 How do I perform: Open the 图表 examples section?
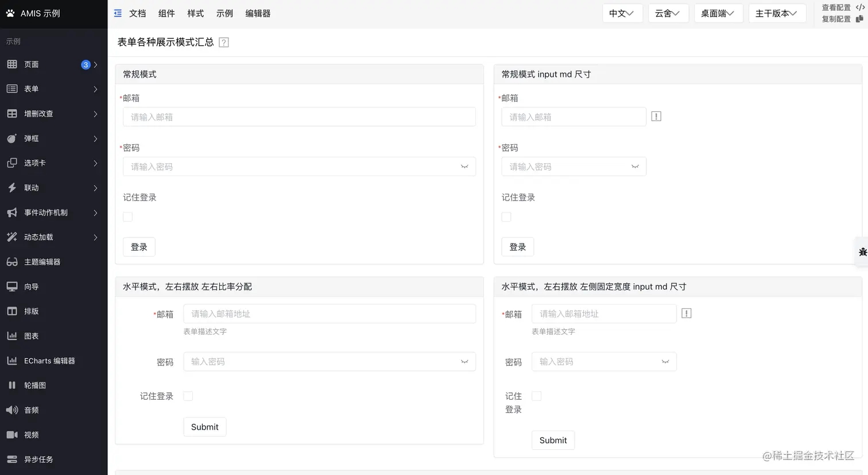33,335
